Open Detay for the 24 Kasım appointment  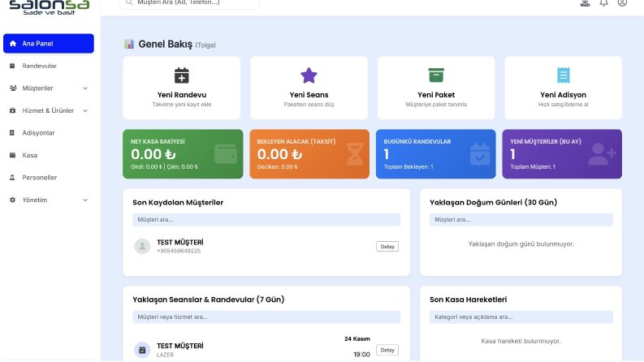point(387,350)
